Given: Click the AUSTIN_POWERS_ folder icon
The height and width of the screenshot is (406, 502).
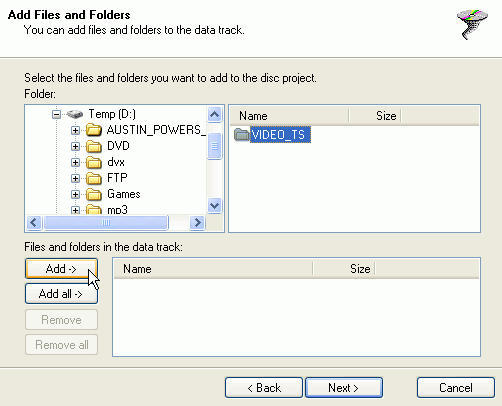Looking at the screenshot, I should click(94, 130).
